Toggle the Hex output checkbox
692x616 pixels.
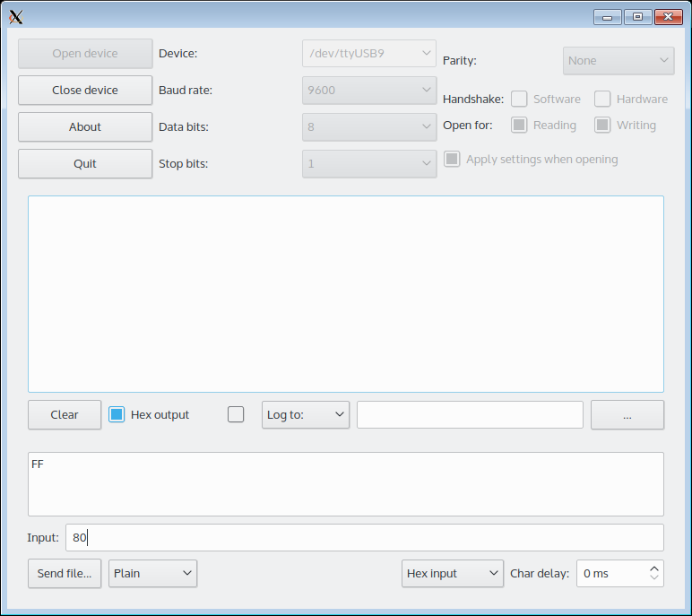pyautogui.click(x=117, y=414)
